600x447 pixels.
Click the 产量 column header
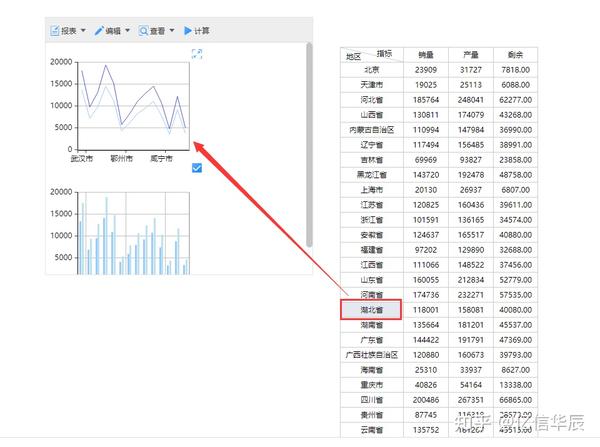pyautogui.click(x=471, y=55)
